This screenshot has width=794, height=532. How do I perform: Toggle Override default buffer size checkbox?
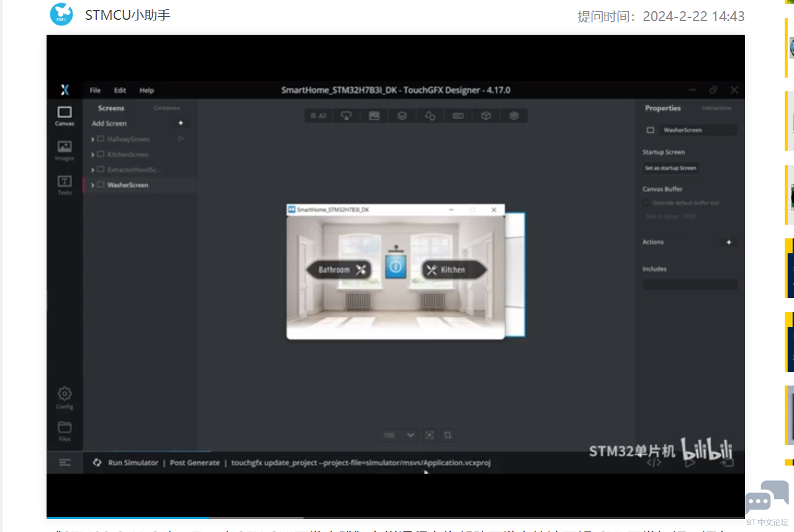[x=646, y=203]
